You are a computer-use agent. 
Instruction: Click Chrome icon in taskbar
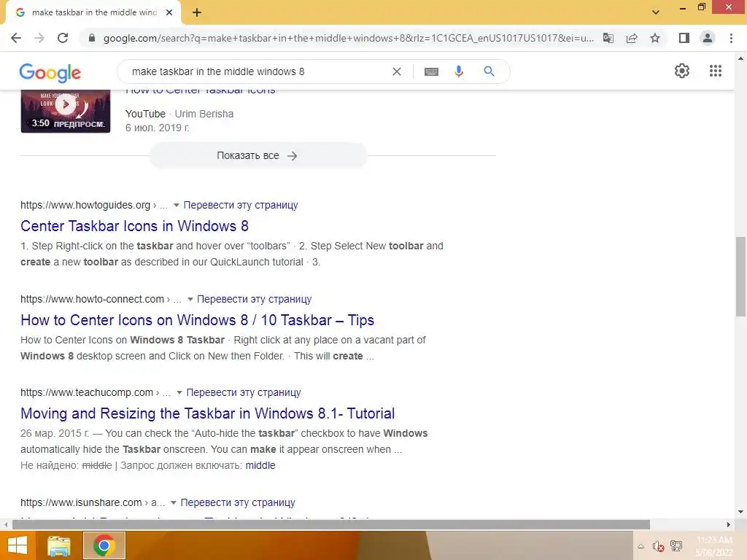(x=104, y=545)
